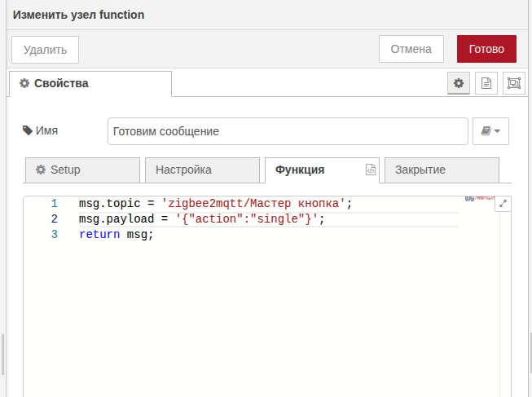Click gear icon on Setup tab
The image size is (532, 397).
[41, 170]
